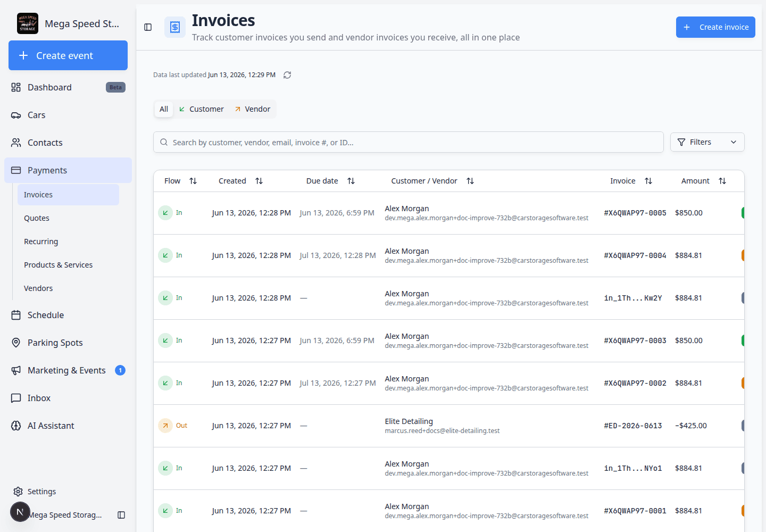
Task: Click the invoice dollar icon beside the title
Action: coord(175,27)
